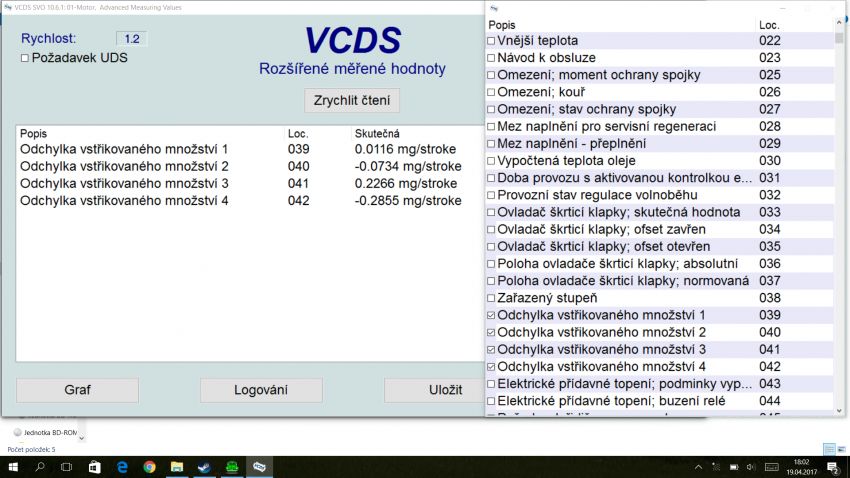Click the volume speaker tray icon
This screenshot has height=478, width=850.
(x=753, y=467)
